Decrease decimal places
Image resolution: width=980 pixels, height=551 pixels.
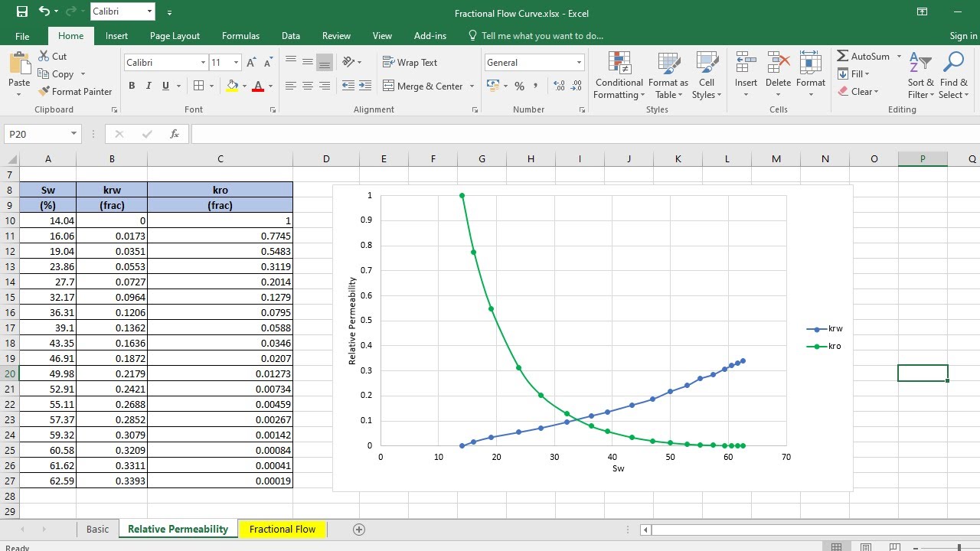[x=577, y=86]
